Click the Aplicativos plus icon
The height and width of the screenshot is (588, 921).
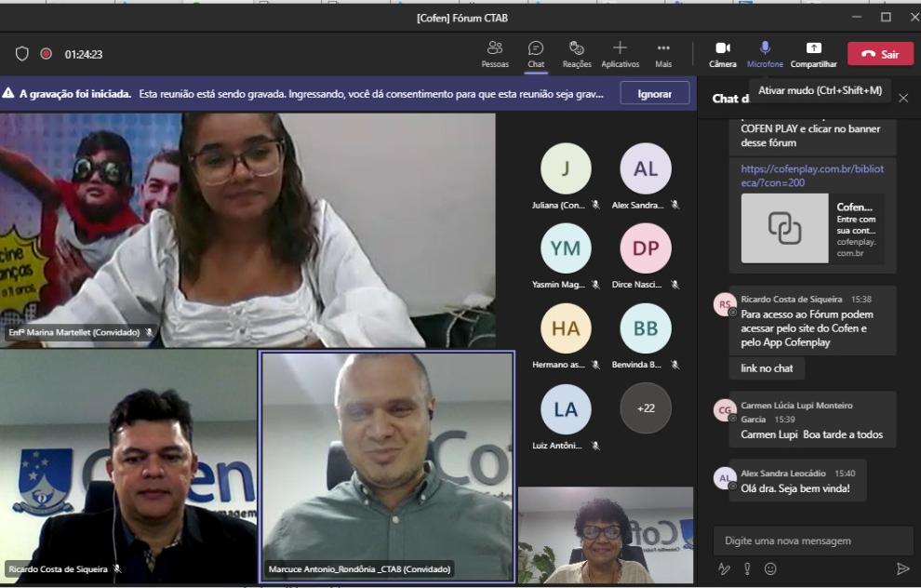(620, 53)
